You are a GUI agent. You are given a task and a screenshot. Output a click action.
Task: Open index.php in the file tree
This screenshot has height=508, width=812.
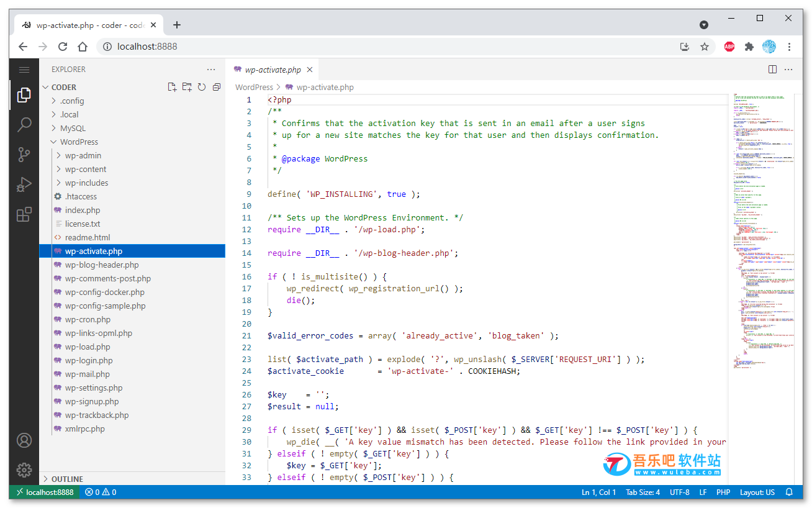(132, 210)
